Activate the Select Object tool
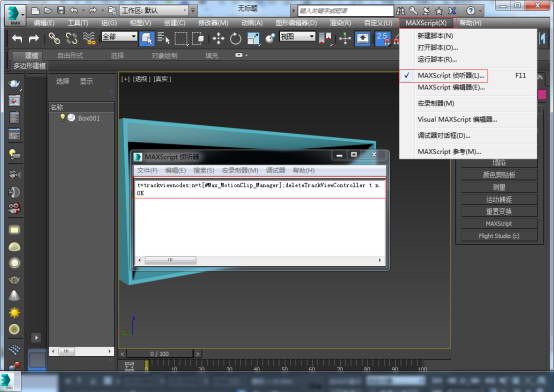 point(147,38)
